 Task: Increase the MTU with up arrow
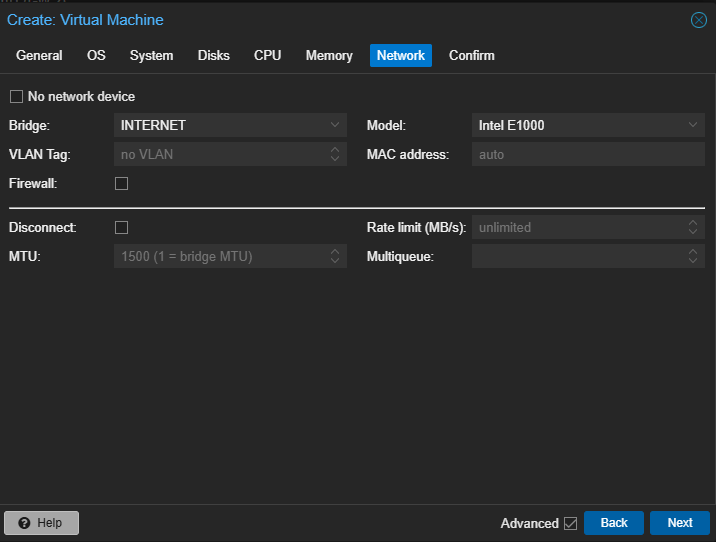pyautogui.click(x=335, y=252)
